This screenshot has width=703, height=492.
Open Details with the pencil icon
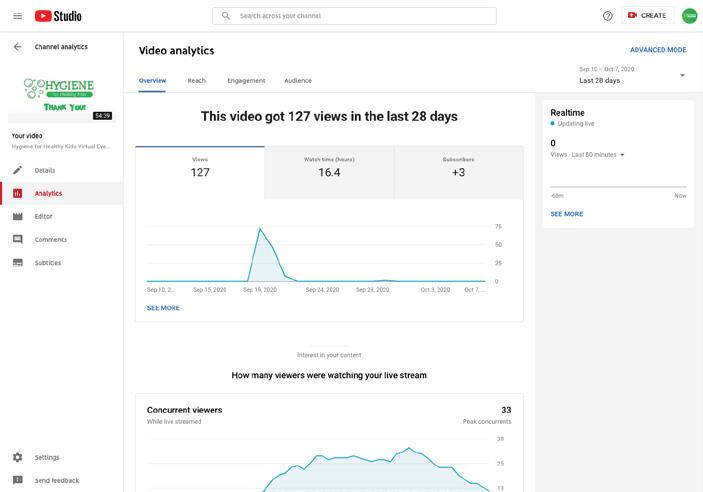(x=17, y=170)
